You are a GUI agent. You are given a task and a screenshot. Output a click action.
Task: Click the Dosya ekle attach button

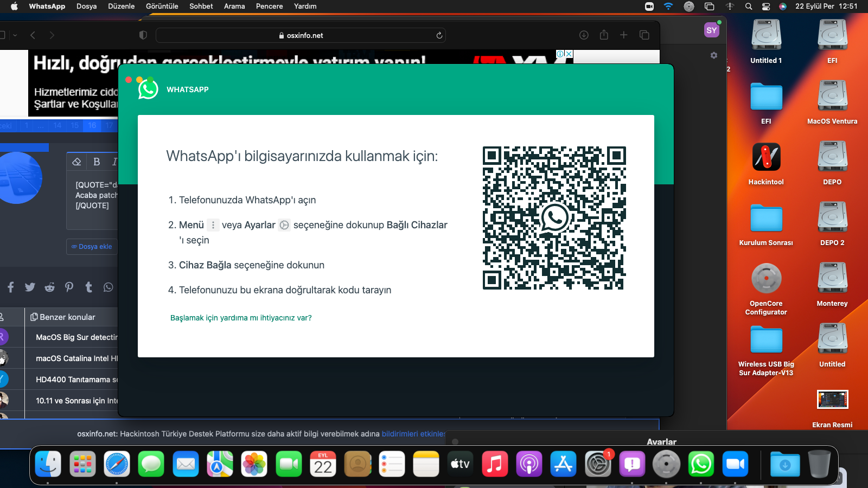pyautogui.click(x=92, y=246)
